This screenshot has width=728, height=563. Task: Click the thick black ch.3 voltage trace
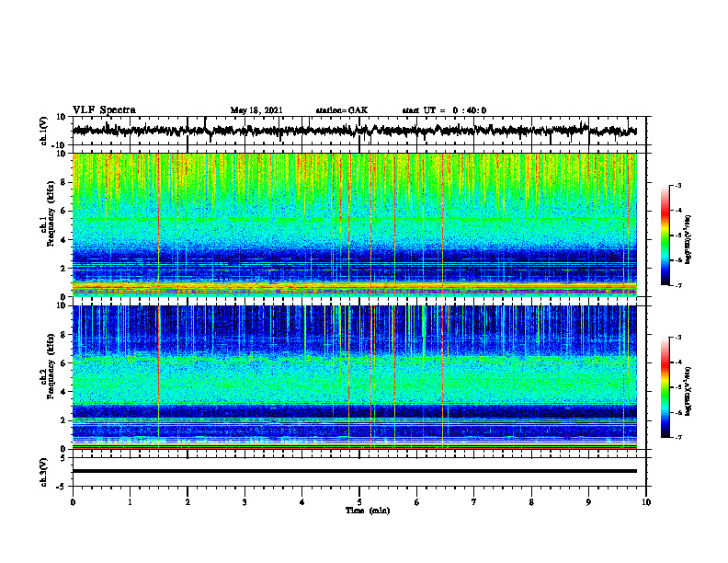(x=355, y=471)
